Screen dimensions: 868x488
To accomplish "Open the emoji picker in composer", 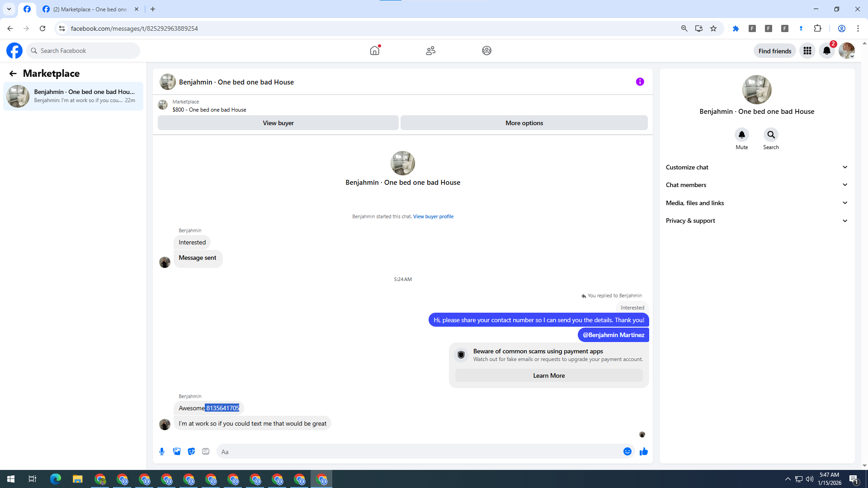I will (x=627, y=451).
